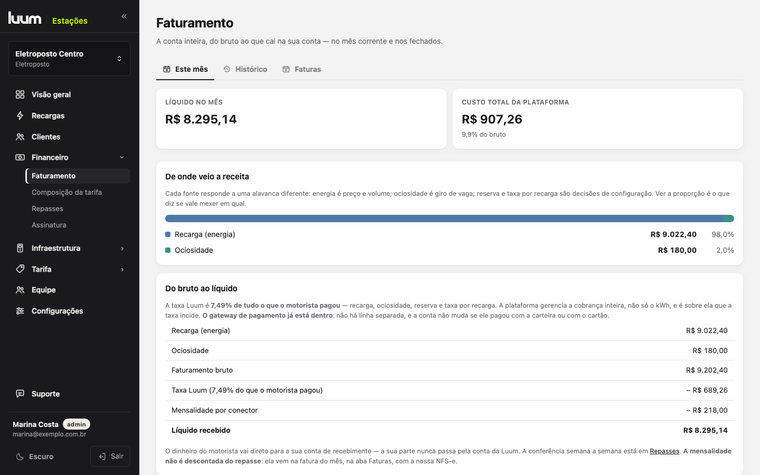Image resolution: width=760 pixels, height=475 pixels.
Task: Click the Sair logout button
Action: pyautogui.click(x=111, y=457)
